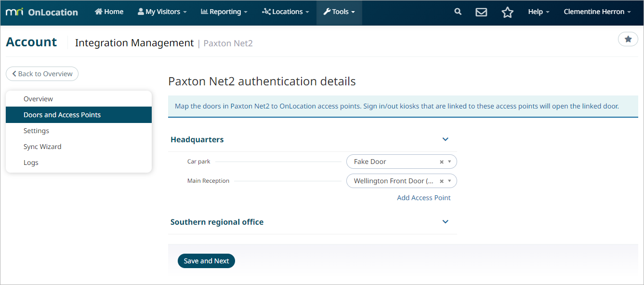Open the messages envelope icon
This screenshot has height=285, width=644.
tap(481, 13)
